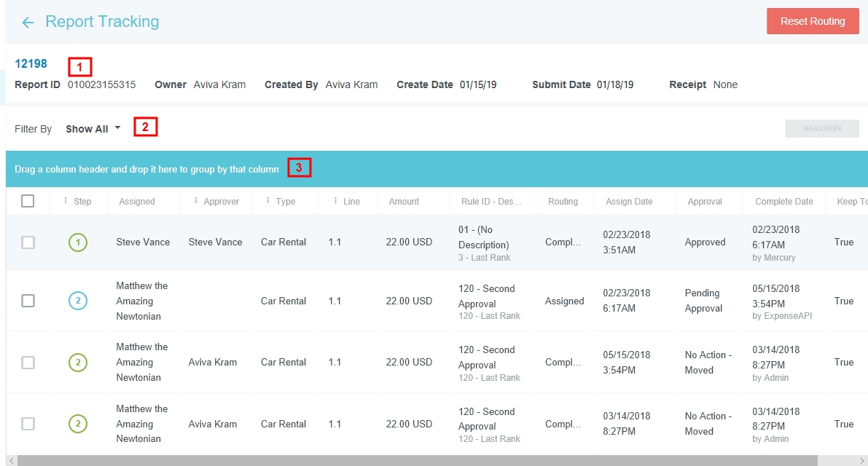Screen dimensions: 868x466
Task: Click the Reassign button
Action: click(x=821, y=129)
